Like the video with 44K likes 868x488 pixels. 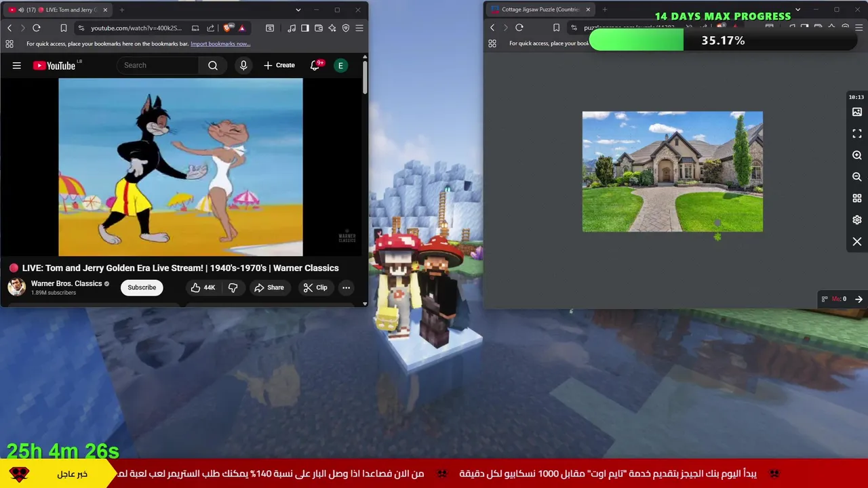click(x=203, y=287)
